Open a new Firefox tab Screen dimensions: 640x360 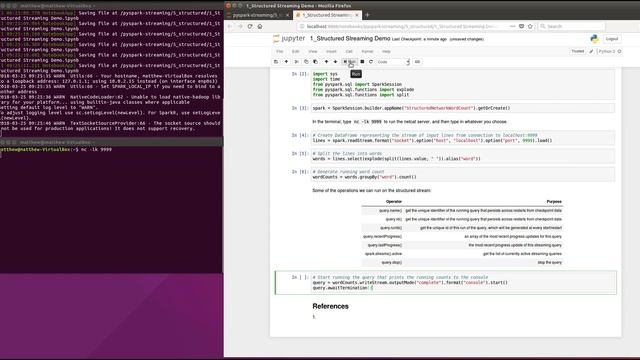pyautogui.click(x=367, y=15)
